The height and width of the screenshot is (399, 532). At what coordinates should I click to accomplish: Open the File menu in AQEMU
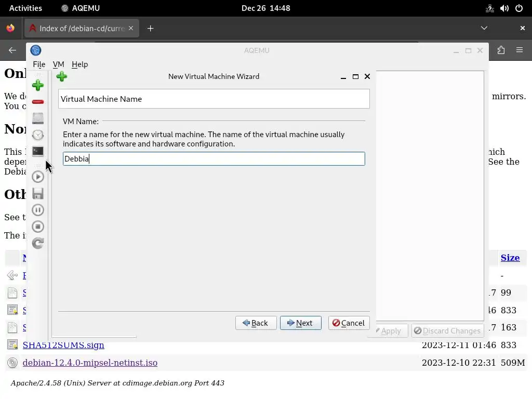39,64
